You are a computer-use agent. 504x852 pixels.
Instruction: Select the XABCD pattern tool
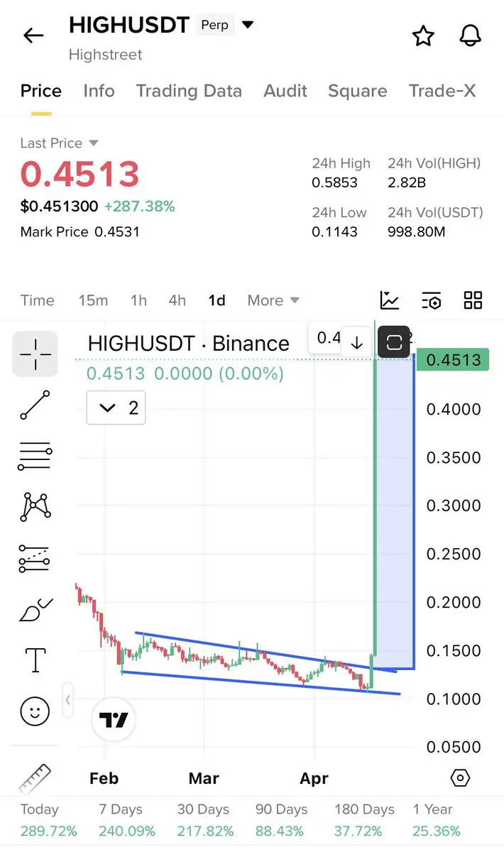35,506
